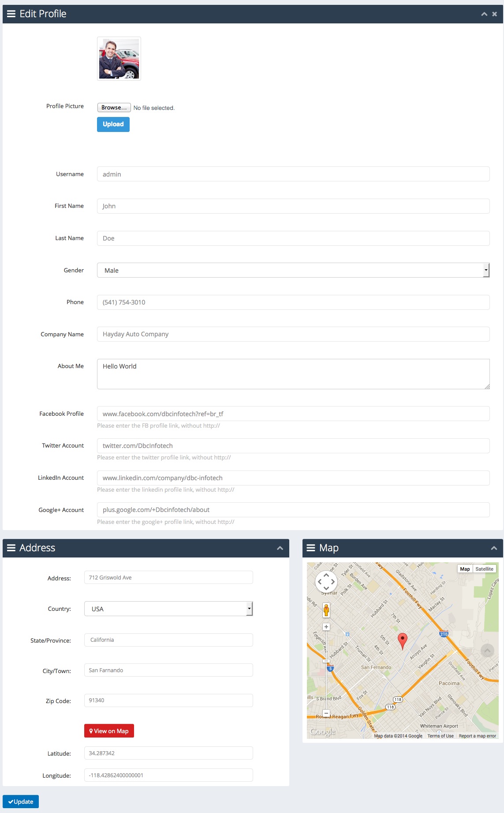Image resolution: width=504 pixels, height=813 pixels.
Task: Click the Company Name field
Action: (293, 334)
